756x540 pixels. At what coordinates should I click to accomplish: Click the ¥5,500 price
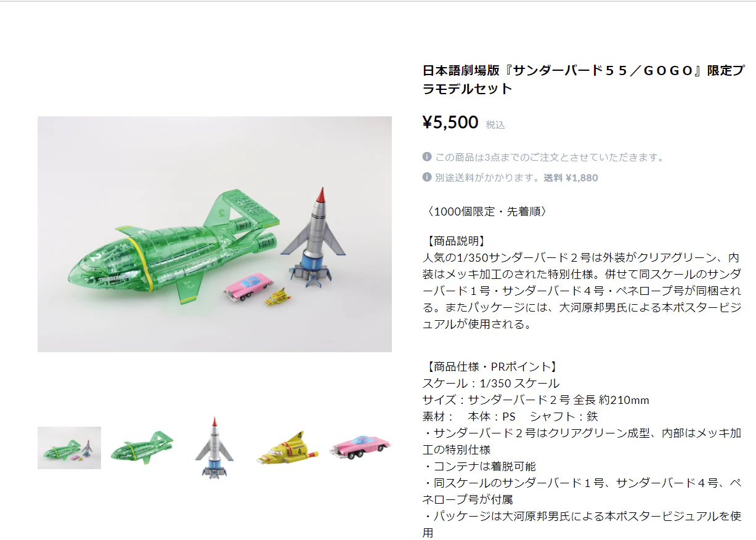(450, 123)
